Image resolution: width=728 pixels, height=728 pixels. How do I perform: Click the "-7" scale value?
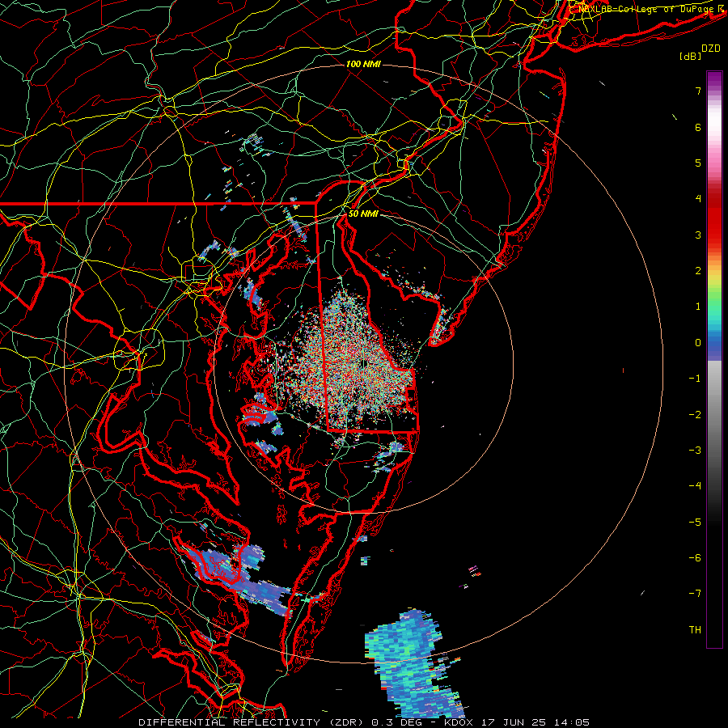pyautogui.click(x=695, y=594)
